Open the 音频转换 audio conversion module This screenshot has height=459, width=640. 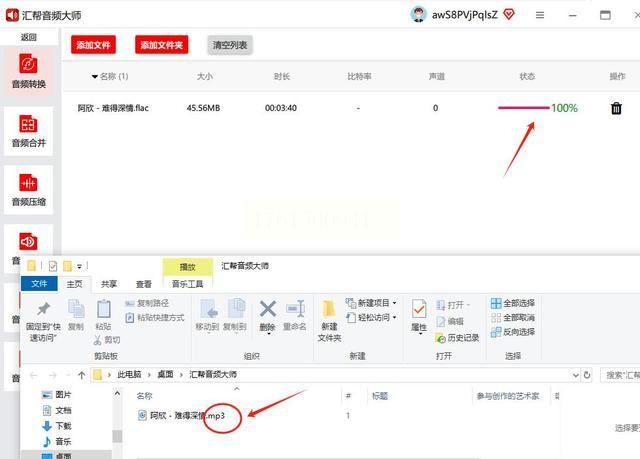[x=28, y=71]
